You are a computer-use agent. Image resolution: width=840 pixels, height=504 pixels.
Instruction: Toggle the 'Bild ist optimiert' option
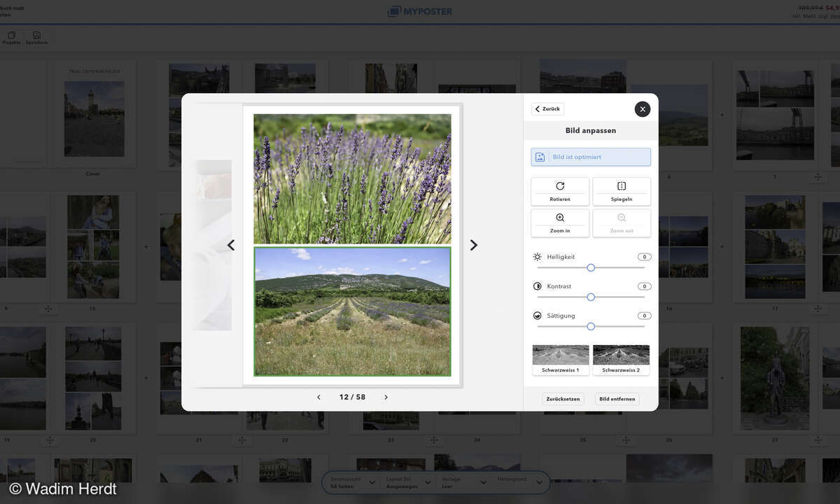pyautogui.click(x=590, y=156)
